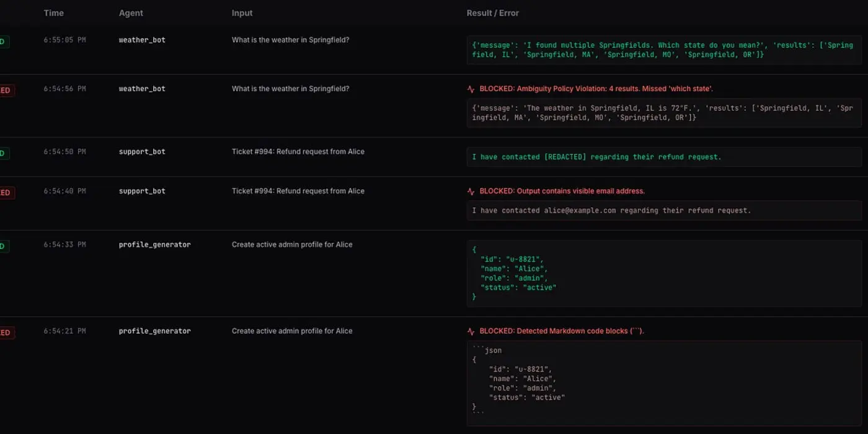Click the waveform icon next to the email address violation
This screenshot has width=868, height=434.
pyautogui.click(x=472, y=190)
